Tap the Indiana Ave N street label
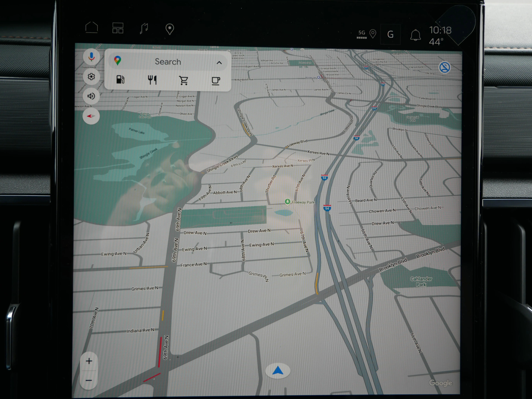The width and height of the screenshot is (532, 399). [140, 330]
